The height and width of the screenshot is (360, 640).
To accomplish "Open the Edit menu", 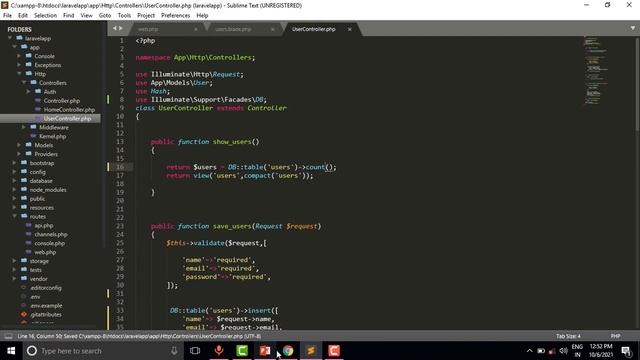I will click(22, 16).
